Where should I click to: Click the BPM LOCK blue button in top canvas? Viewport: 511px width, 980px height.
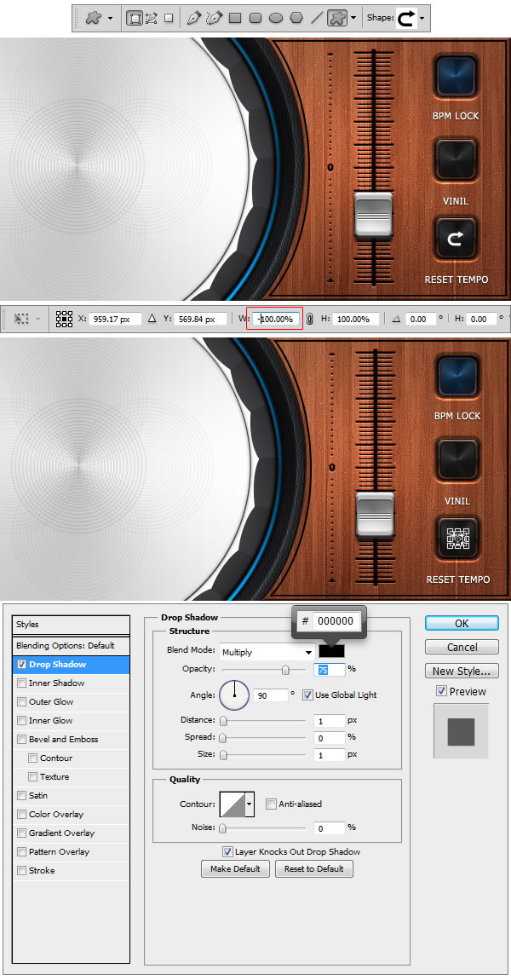coord(456,78)
